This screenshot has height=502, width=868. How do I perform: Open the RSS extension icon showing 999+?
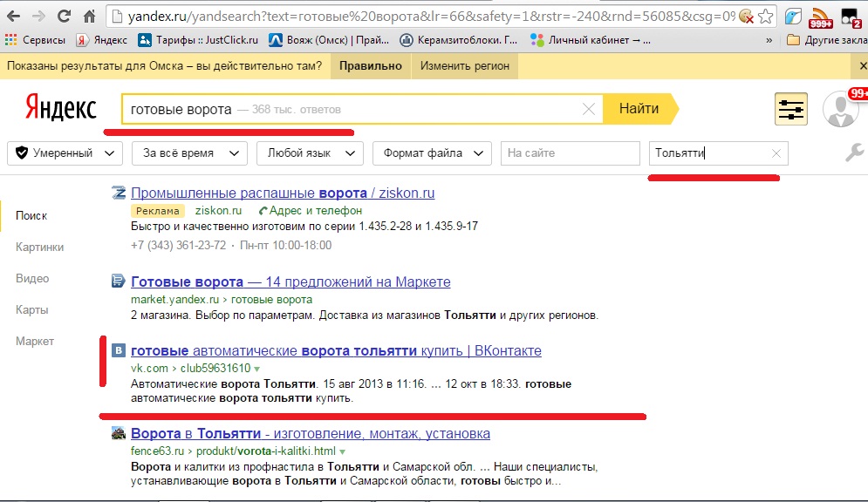820,17
